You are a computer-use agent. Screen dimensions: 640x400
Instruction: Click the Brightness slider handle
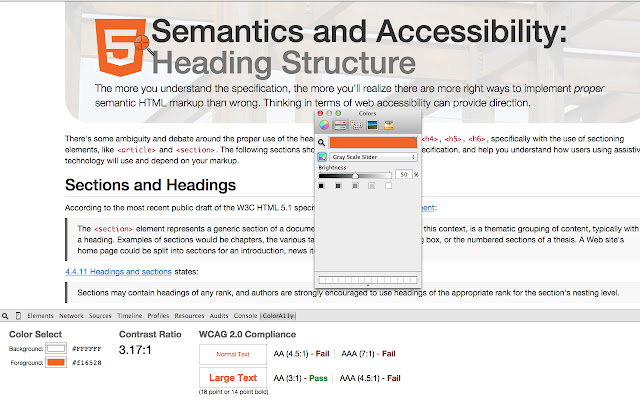pos(355,175)
